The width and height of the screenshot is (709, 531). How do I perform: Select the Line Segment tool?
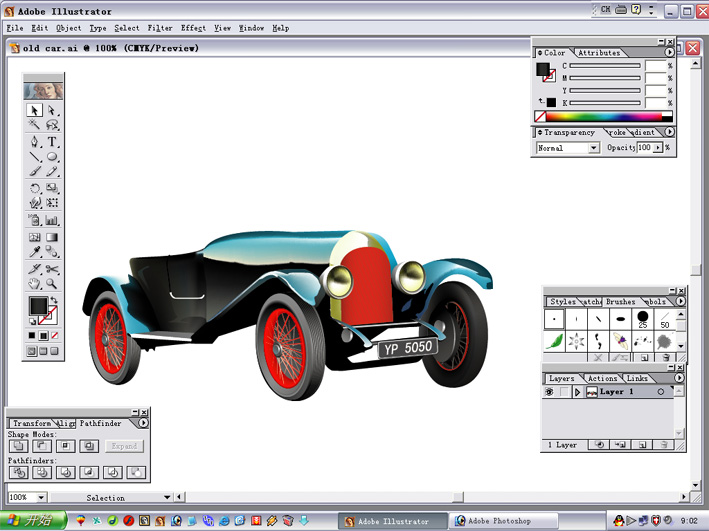click(x=34, y=157)
